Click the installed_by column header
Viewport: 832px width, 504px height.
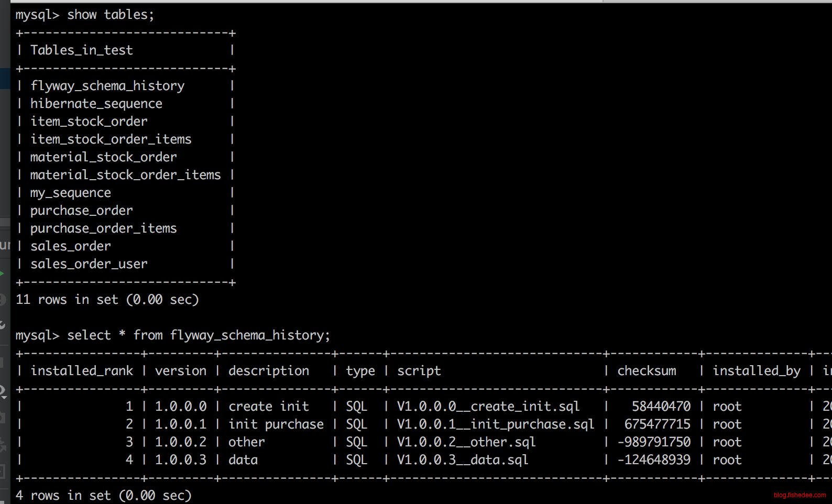point(756,371)
